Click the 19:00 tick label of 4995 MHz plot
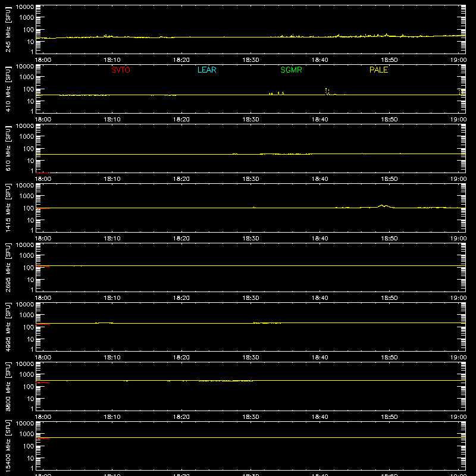The image size is (476, 476). (458, 358)
